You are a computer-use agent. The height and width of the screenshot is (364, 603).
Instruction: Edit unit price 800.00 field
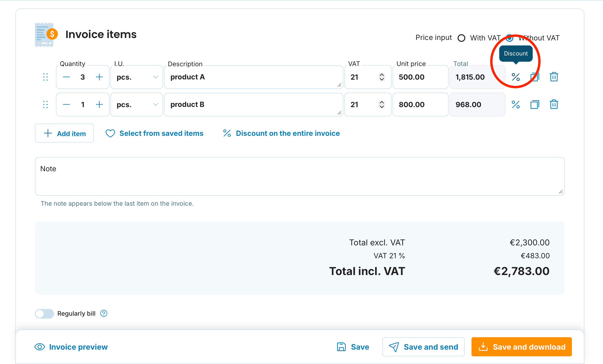(420, 105)
